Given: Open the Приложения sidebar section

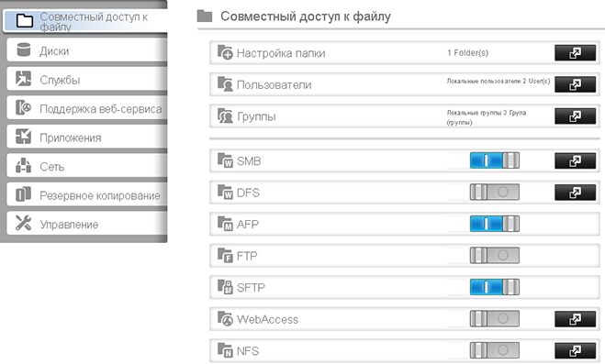Looking at the screenshot, I should click(87, 138).
